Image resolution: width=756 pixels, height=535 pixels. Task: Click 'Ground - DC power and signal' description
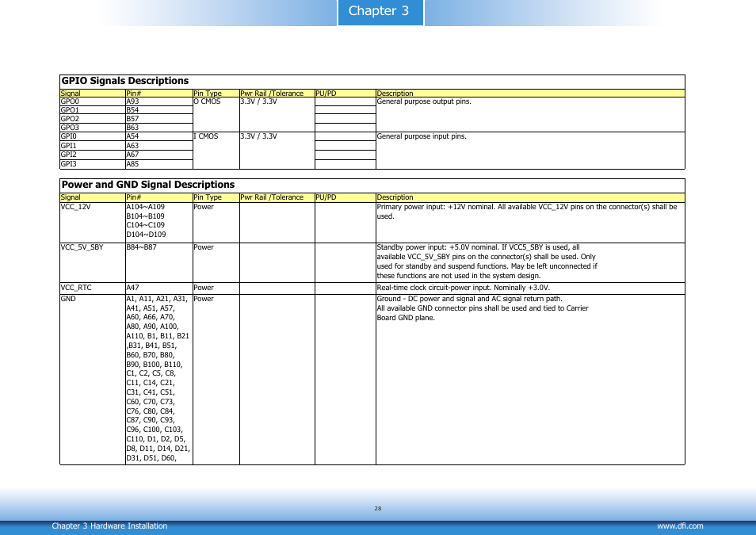(483, 308)
